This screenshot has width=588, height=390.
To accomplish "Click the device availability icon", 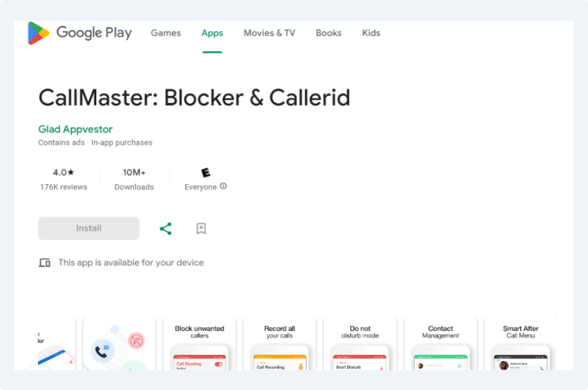I will click(44, 262).
